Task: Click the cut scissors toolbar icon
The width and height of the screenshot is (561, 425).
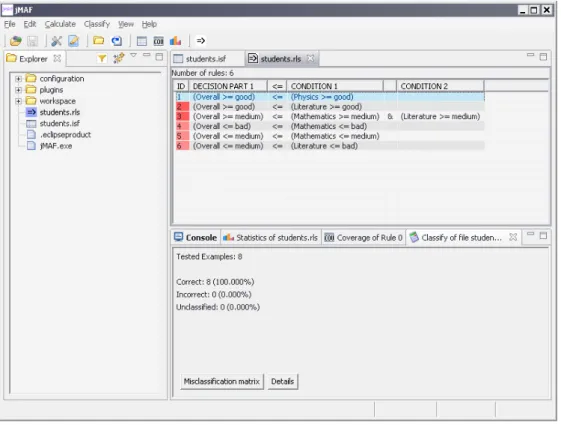Action: 56,41
